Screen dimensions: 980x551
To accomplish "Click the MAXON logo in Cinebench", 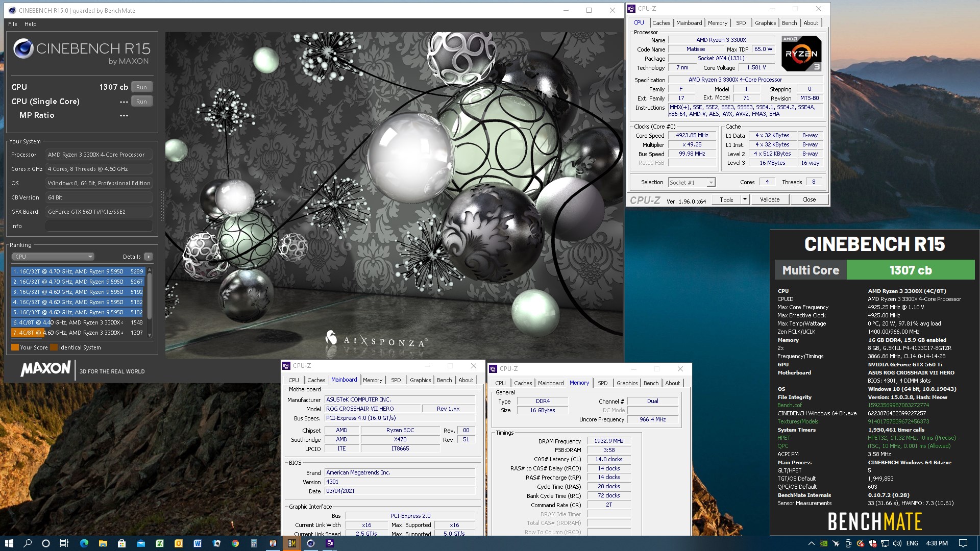I will (45, 369).
